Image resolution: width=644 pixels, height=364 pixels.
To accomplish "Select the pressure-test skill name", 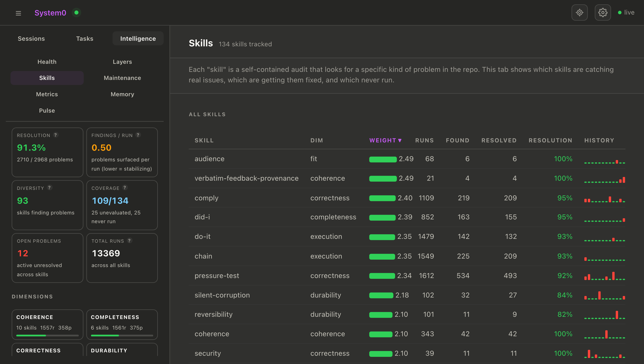I will tap(217, 276).
